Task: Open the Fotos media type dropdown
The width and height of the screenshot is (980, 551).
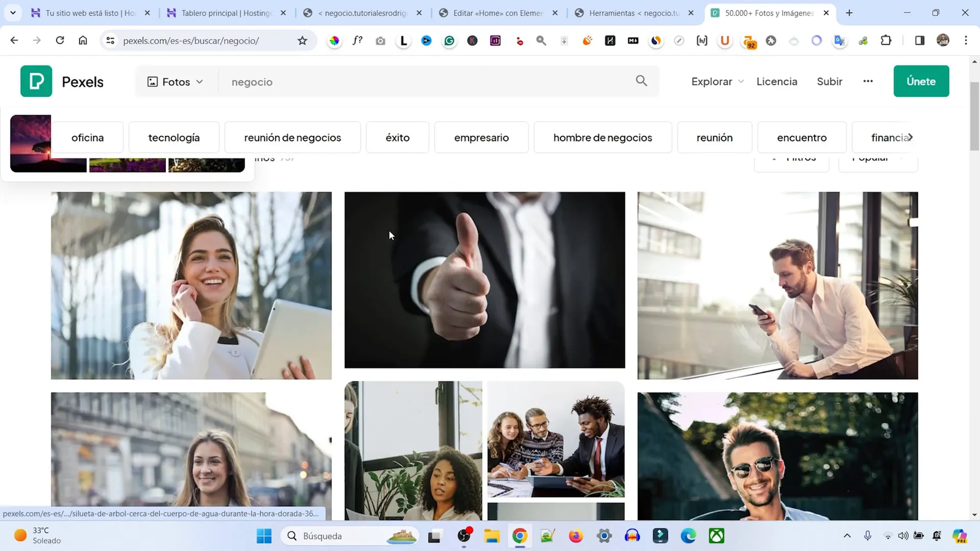Action: point(175,81)
